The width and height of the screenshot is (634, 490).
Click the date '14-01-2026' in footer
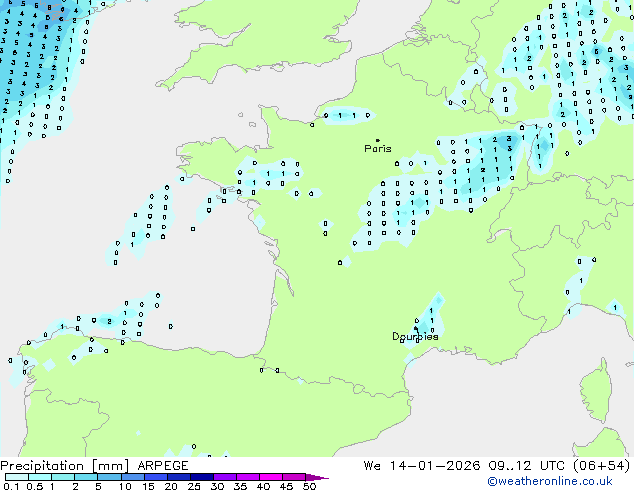[435, 466]
